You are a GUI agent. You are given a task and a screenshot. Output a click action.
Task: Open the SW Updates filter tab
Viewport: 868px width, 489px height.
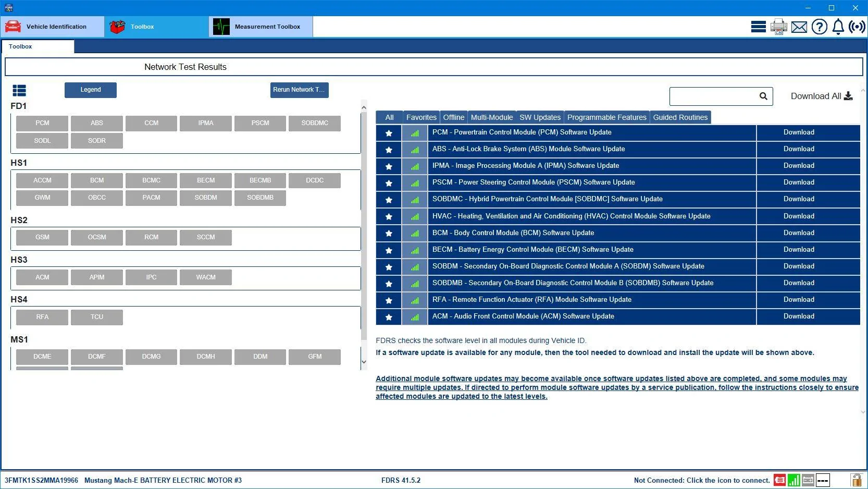click(540, 117)
